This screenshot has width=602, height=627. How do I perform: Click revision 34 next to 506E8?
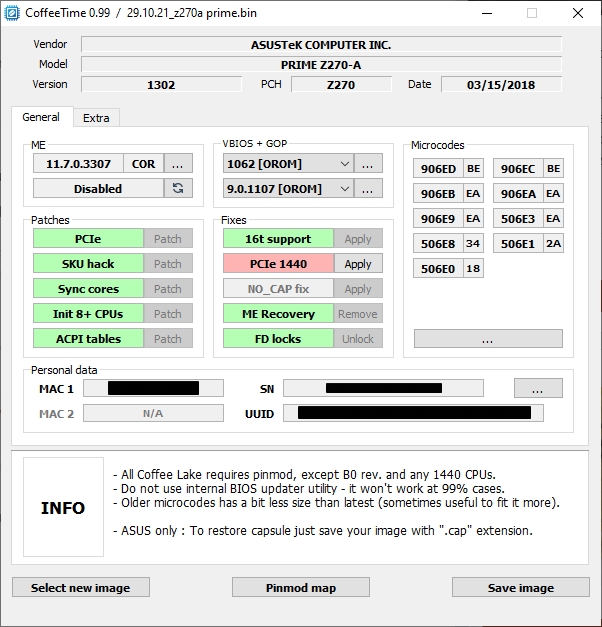tap(473, 244)
